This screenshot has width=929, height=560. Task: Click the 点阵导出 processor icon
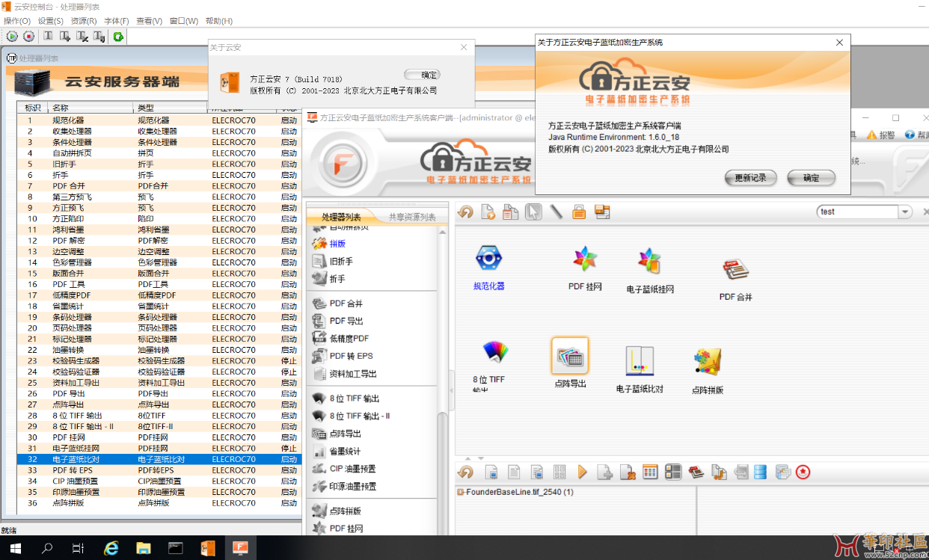point(570,356)
